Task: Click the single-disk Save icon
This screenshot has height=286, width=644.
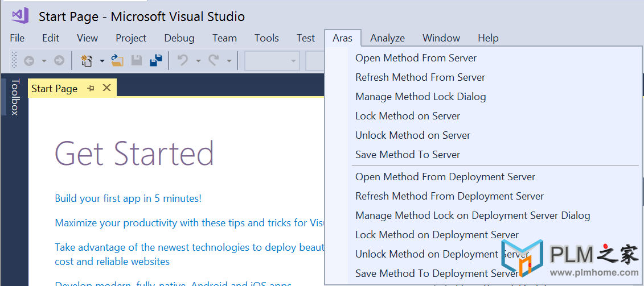Action: point(136,61)
